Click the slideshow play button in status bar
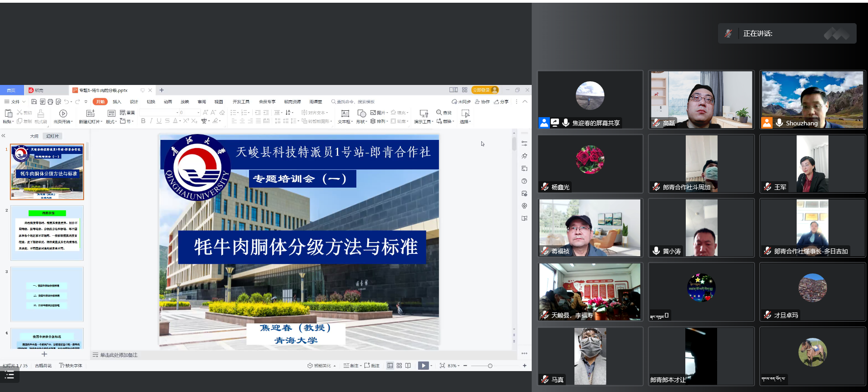Screen dimensions: 868x392 (x=423, y=366)
